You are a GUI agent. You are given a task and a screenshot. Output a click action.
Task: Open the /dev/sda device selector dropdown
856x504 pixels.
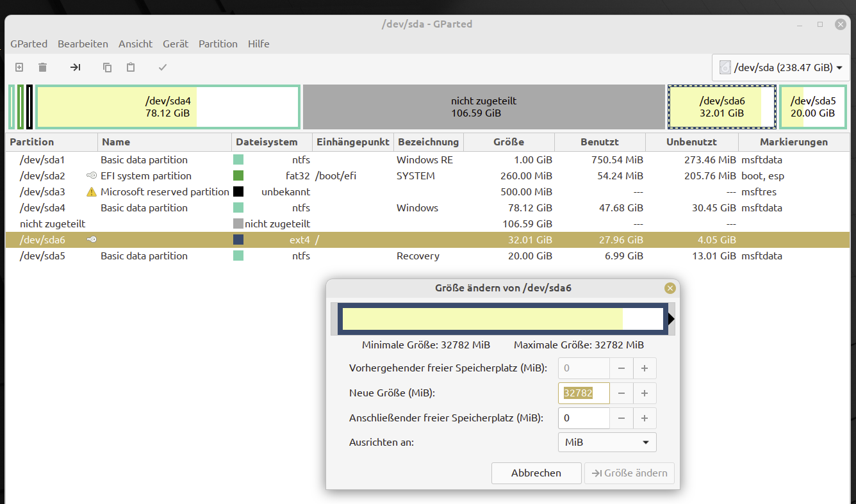(780, 67)
